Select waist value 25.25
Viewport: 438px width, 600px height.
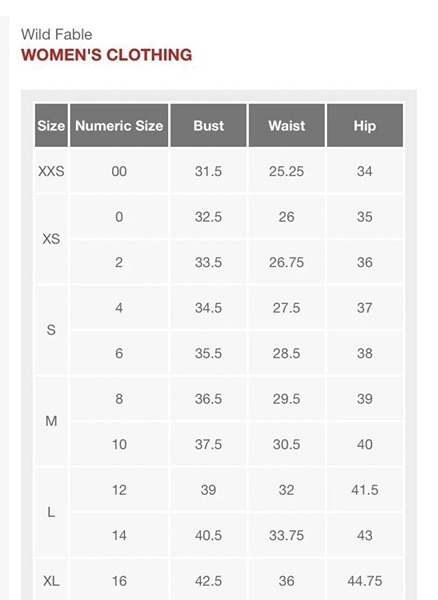(287, 171)
